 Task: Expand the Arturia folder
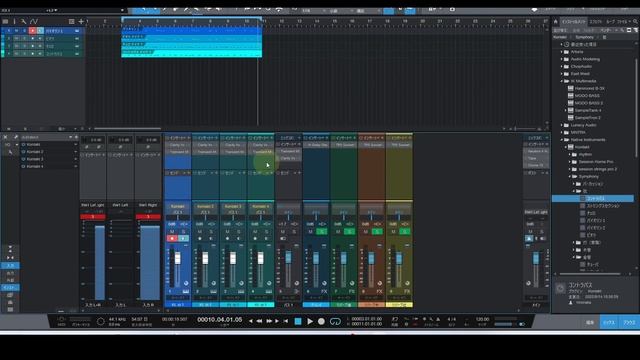tap(562, 52)
